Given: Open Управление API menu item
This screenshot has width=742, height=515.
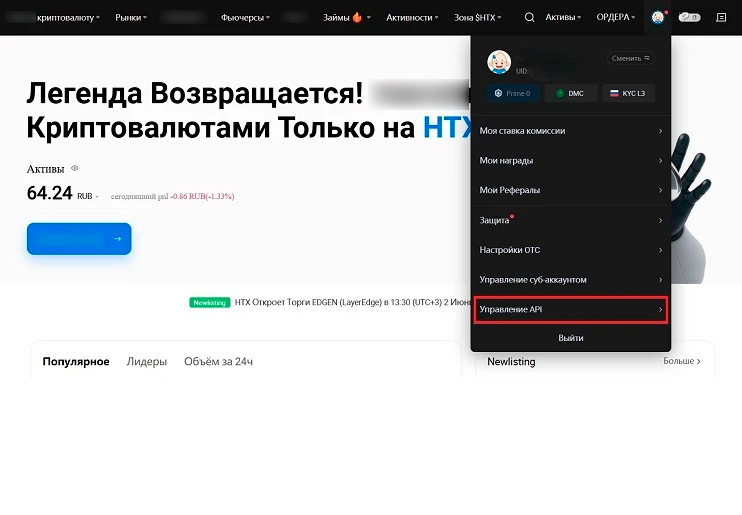Looking at the screenshot, I should pyautogui.click(x=570, y=310).
